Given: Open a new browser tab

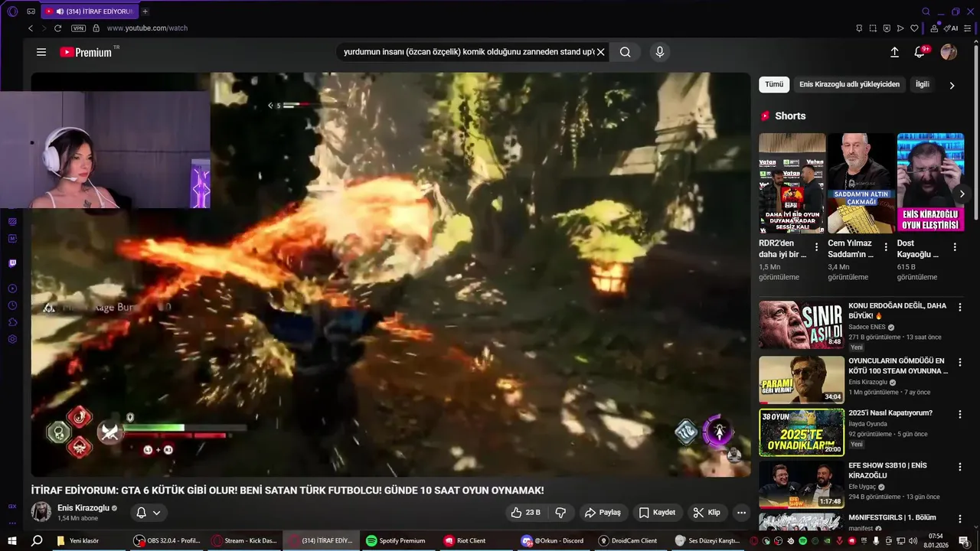Looking at the screenshot, I should coord(145,11).
